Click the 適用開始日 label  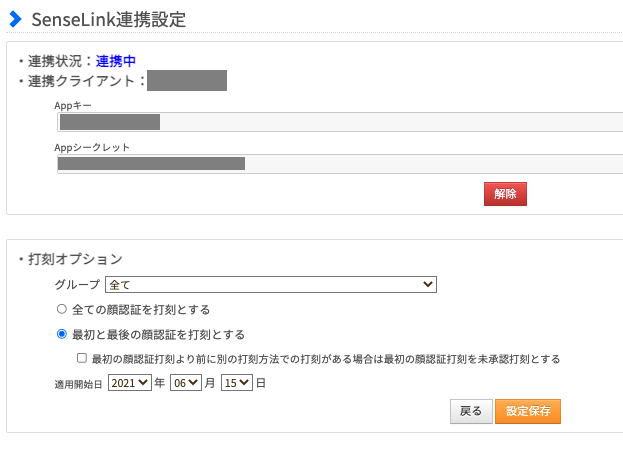pos(79,383)
